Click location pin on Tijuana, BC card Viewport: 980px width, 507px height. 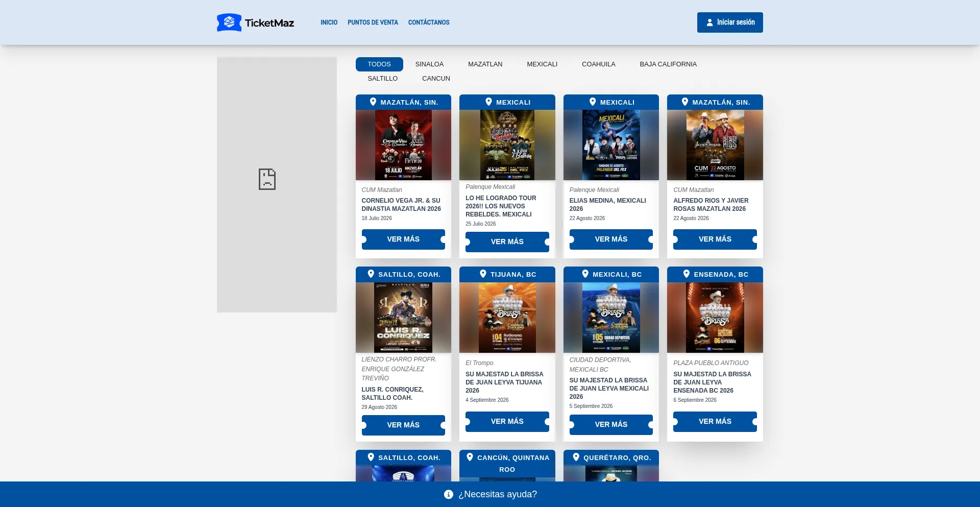tap(483, 274)
